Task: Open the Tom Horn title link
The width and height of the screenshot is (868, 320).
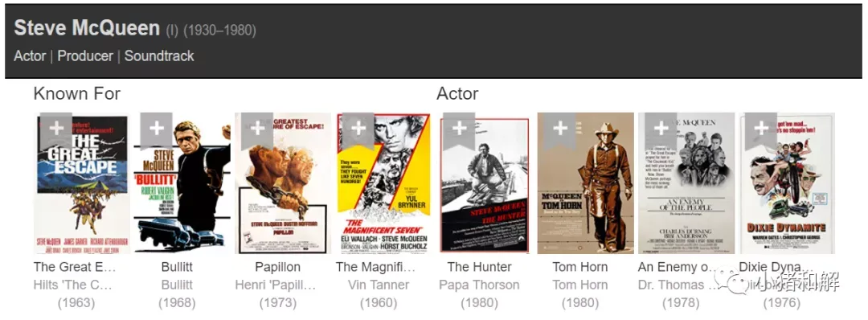Action: 580,267
